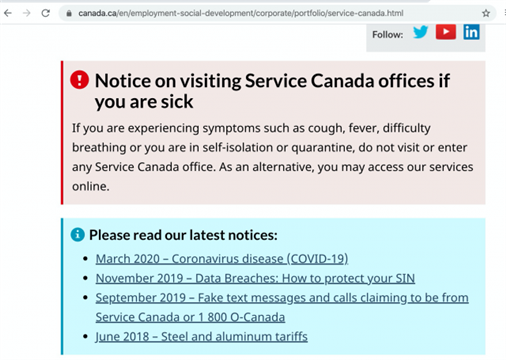Reload the page with the refresh icon
Screen dimensions: 506x360
tap(45, 13)
